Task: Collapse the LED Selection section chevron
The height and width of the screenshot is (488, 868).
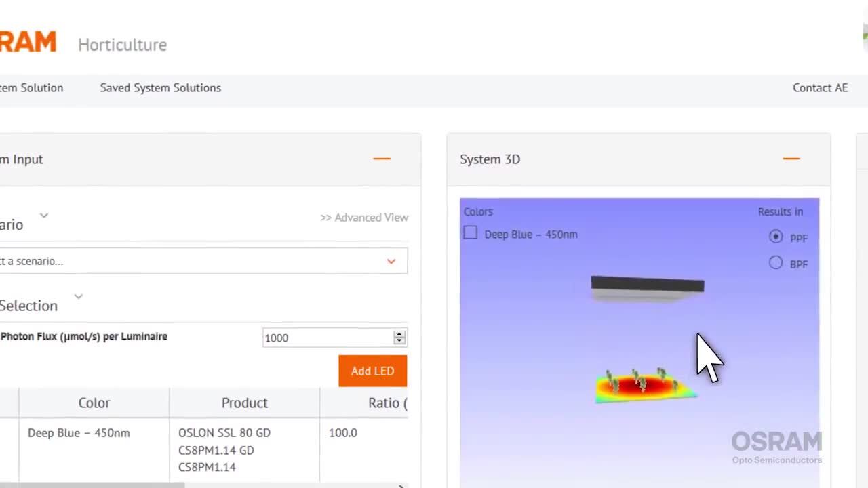Action: 79,296
